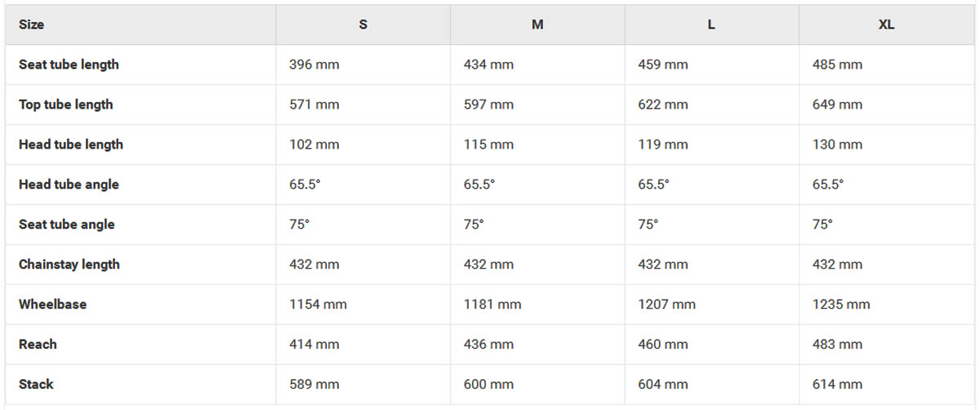Image resolution: width=980 pixels, height=410 pixels.
Task: Click the Size column header
Action: pyautogui.click(x=31, y=25)
